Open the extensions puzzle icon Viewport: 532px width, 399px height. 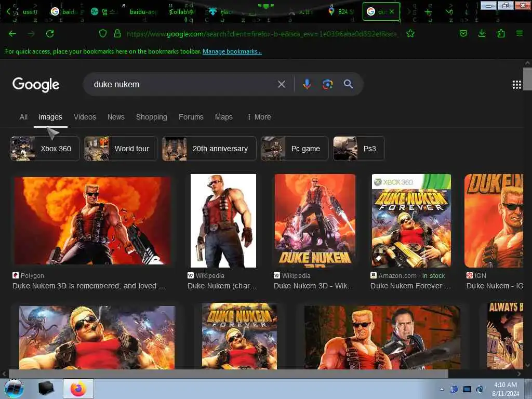[x=501, y=34]
